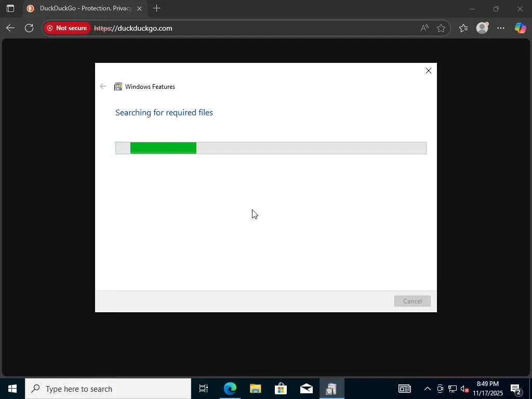Screen dimensions: 532x399
Task: Toggle Read aloud icon in address bar
Action: [424, 28]
